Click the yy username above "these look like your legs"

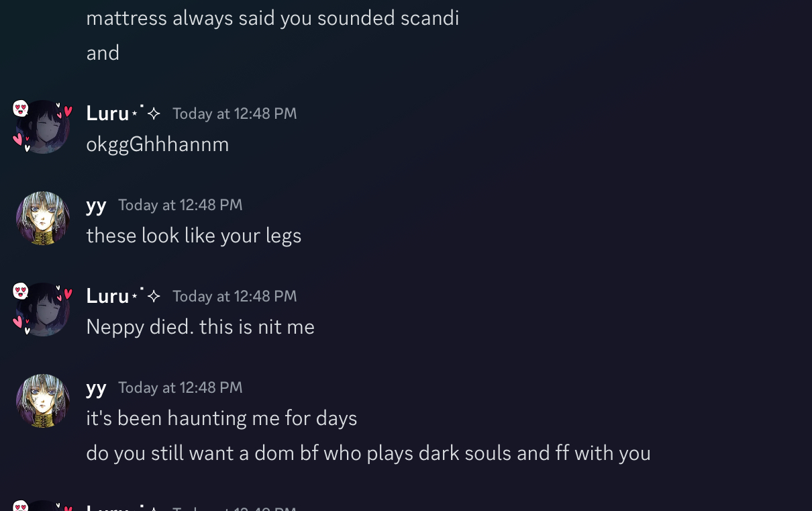[x=96, y=205]
